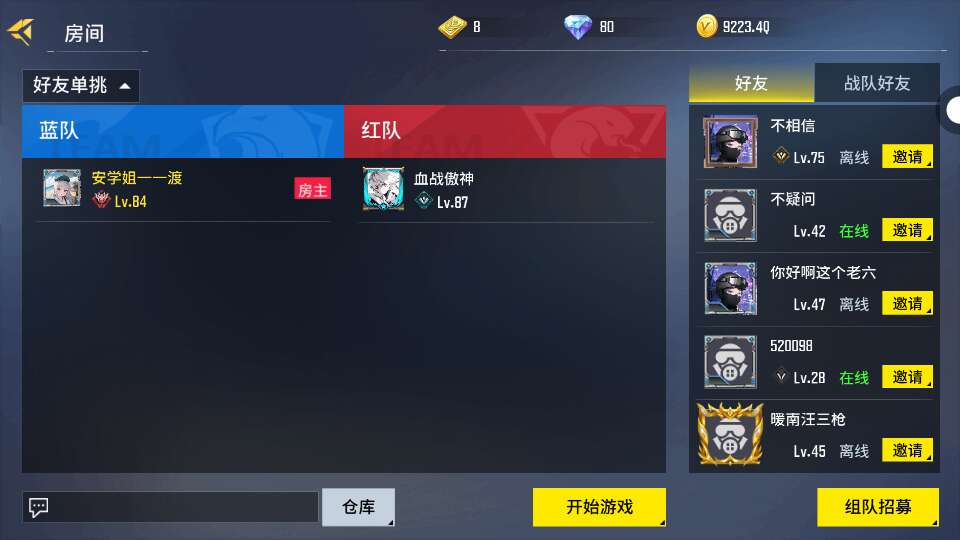Image resolution: width=960 pixels, height=540 pixels.
Task: Click the 开始游戏 start button
Action: coord(599,507)
